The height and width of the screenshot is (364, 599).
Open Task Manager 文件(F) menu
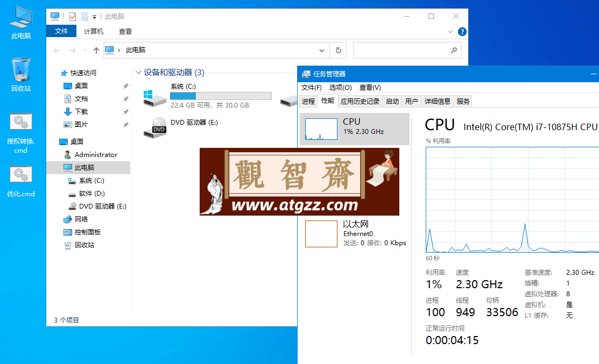[x=312, y=88]
